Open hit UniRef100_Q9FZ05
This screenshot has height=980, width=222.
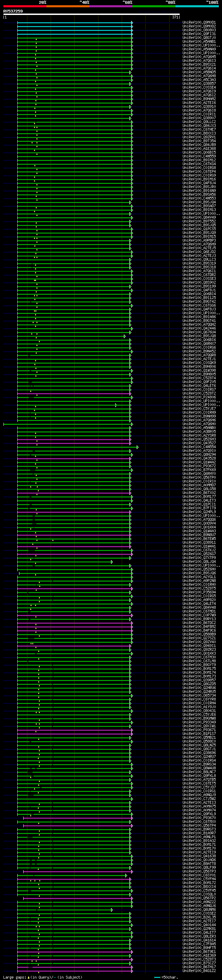(199, 382)
